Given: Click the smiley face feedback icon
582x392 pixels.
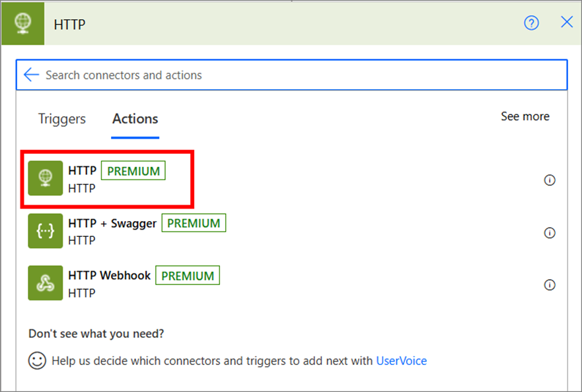Looking at the screenshot, I should point(37,360).
